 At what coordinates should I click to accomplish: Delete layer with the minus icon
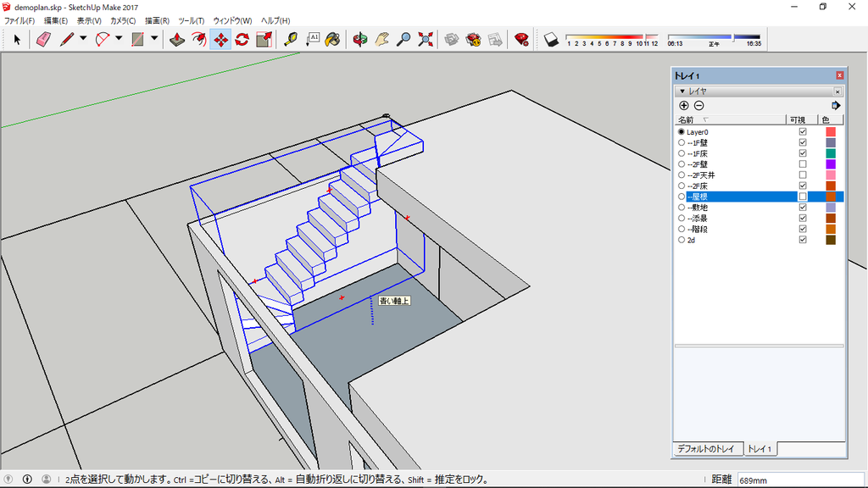699,106
